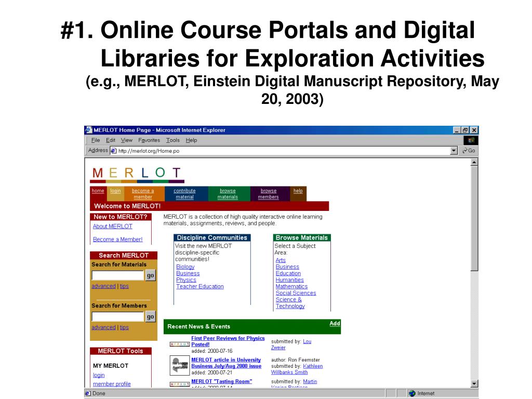Open advanced link under Search for Members

[103, 327]
